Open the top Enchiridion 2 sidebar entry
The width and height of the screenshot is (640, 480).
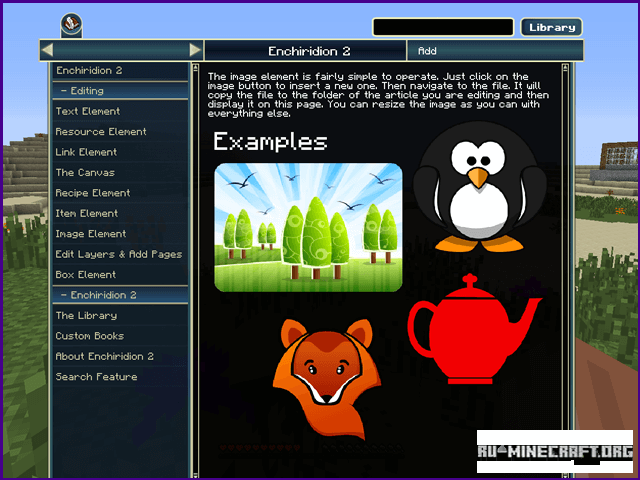pyautogui.click(x=120, y=70)
